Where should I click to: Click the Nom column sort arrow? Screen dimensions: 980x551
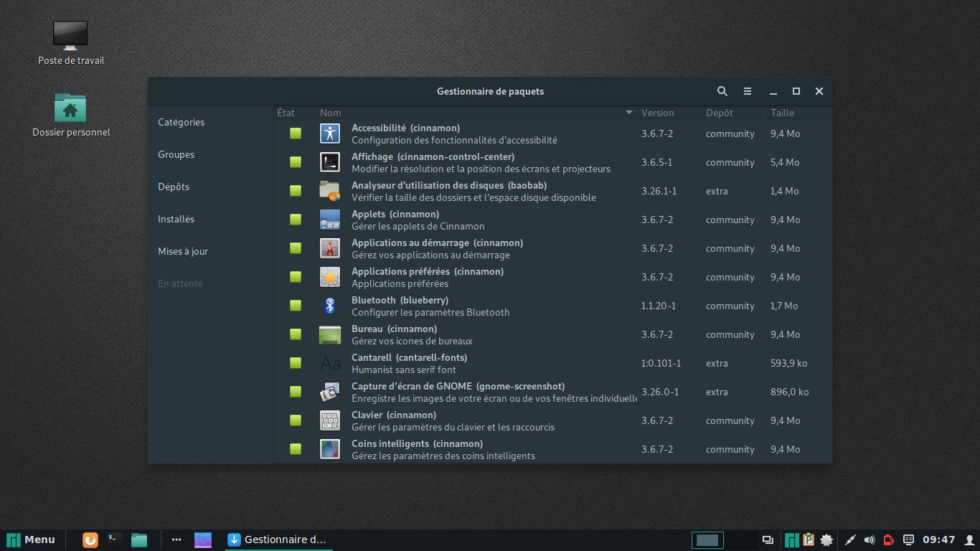[x=629, y=113]
